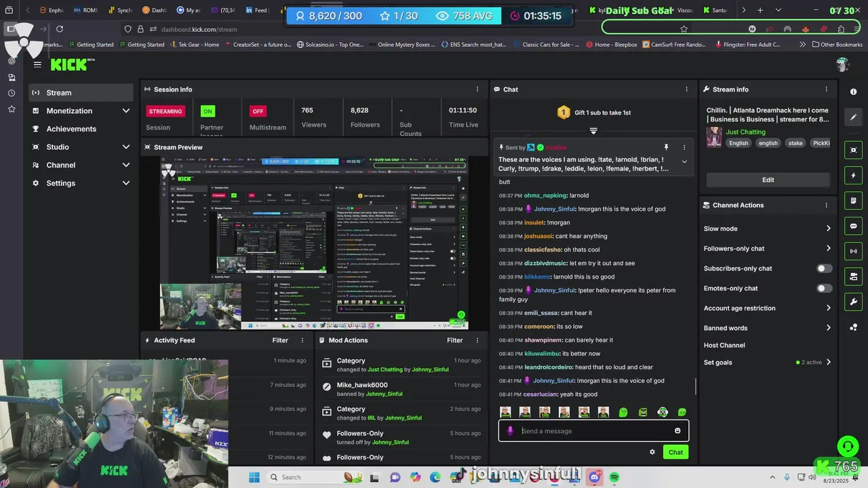
Task: Open the Stream info three-dot menu
Action: pyautogui.click(x=826, y=89)
